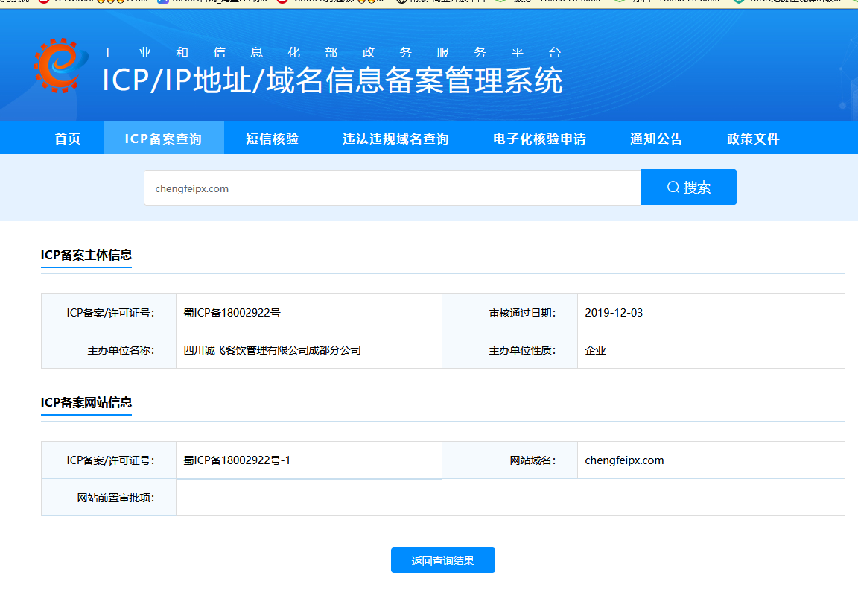Click the chengfeipx.com domain value in table
Image resolution: width=858 pixels, height=616 pixels.
click(624, 460)
